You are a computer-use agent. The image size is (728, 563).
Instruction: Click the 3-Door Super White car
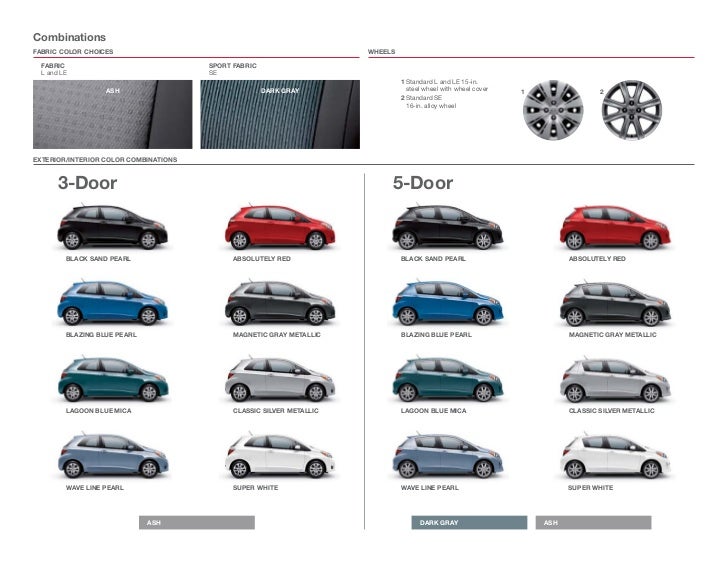coord(280,455)
